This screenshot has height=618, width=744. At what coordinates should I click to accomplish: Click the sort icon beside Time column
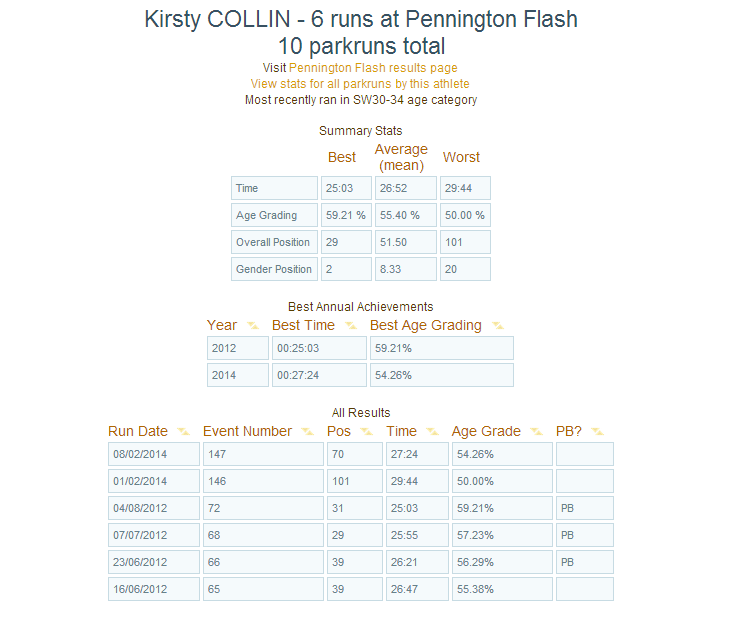(433, 431)
